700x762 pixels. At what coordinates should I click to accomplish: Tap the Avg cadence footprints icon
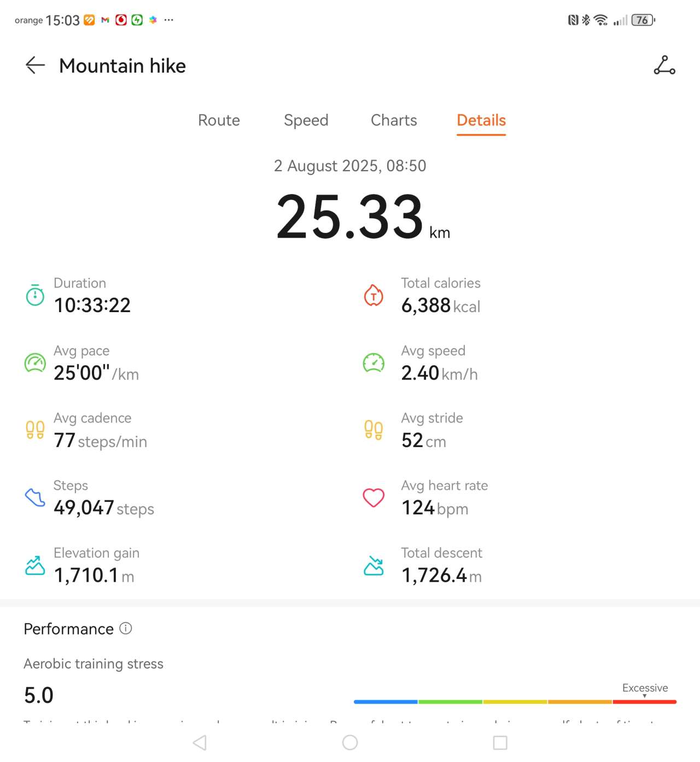[x=36, y=430]
